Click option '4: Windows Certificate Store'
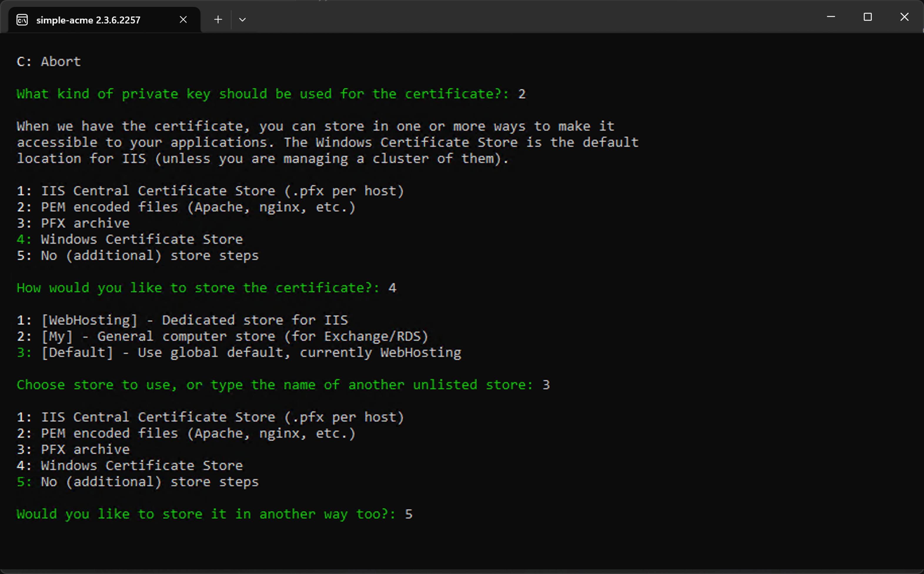The height and width of the screenshot is (574, 924). 130,239
